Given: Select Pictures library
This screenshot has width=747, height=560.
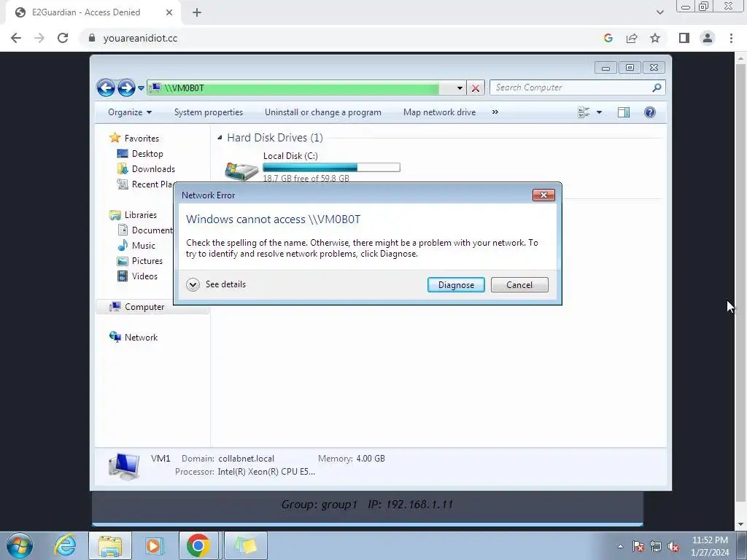Looking at the screenshot, I should coord(147,261).
